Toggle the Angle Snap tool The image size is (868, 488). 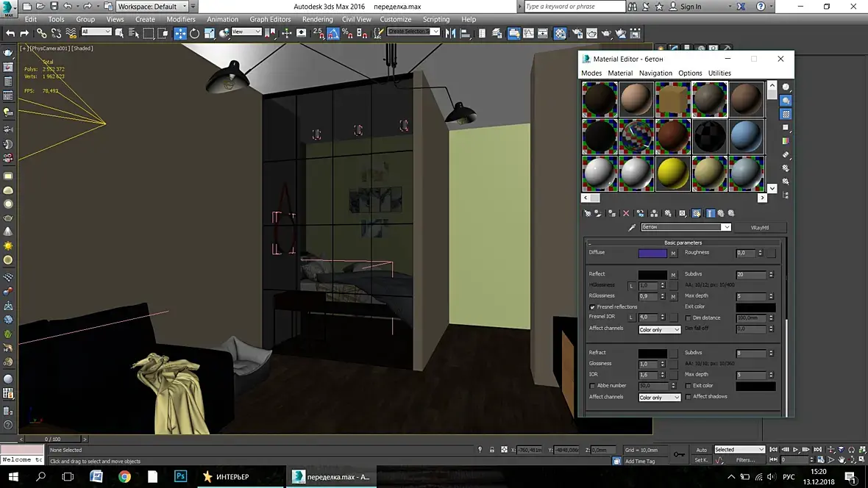pyautogui.click(x=333, y=33)
